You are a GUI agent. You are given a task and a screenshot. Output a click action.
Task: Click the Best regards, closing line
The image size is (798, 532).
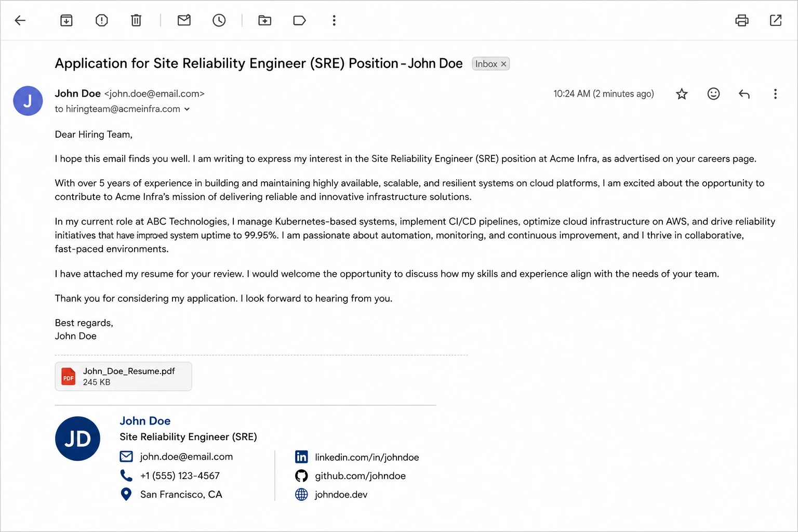84,323
